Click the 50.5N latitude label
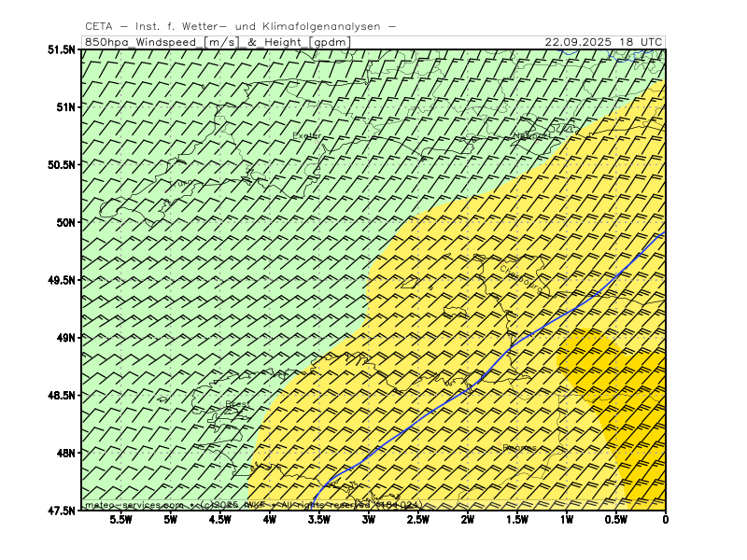The width and height of the screenshot is (747, 560). click(x=62, y=165)
